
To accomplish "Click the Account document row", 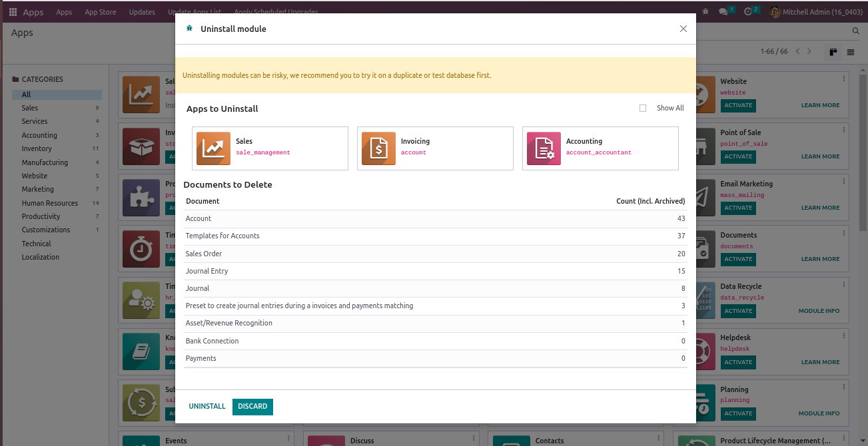I will click(x=436, y=218).
